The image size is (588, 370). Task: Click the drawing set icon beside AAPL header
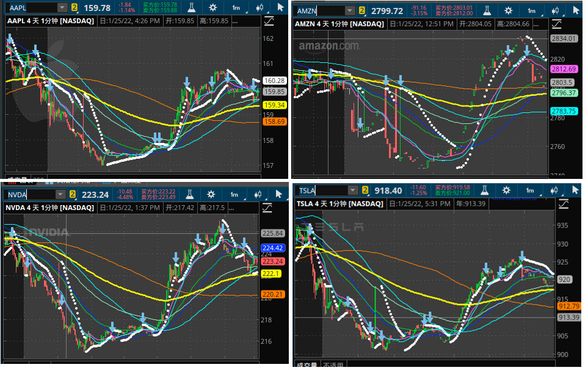(x=269, y=21)
